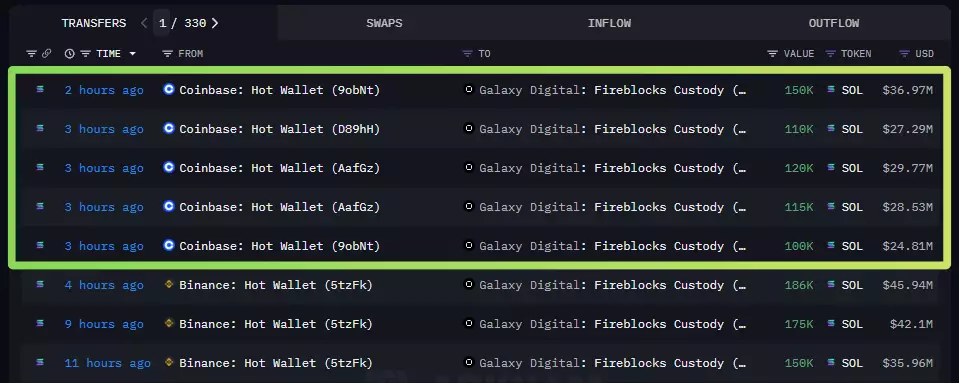
Task: Open the VALUE column filter icon
Action: coord(772,54)
